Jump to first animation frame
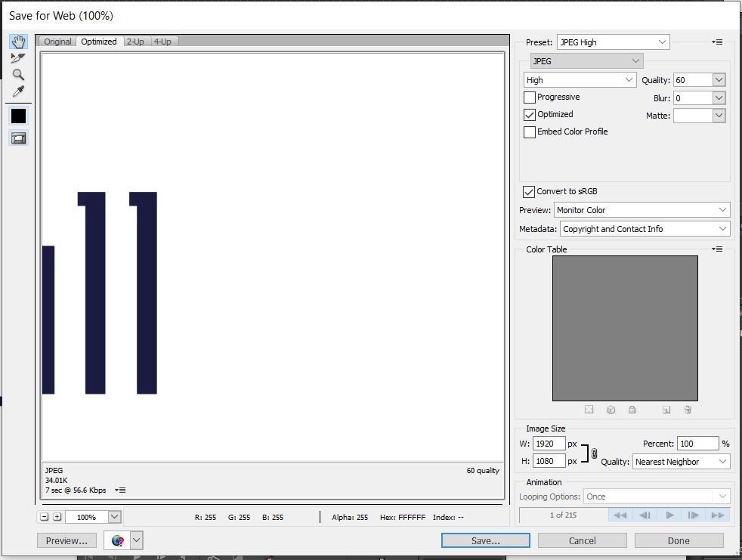The height and width of the screenshot is (560, 742). pos(620,515)
